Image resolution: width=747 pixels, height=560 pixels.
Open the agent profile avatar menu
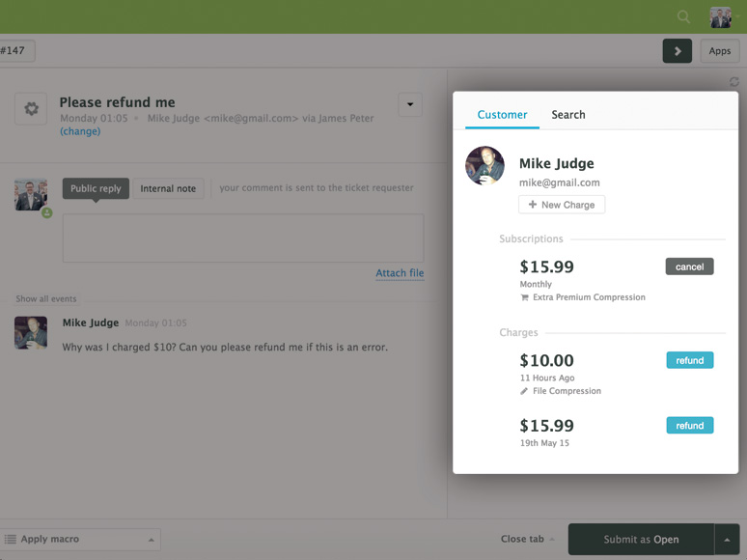coord(720,17)
